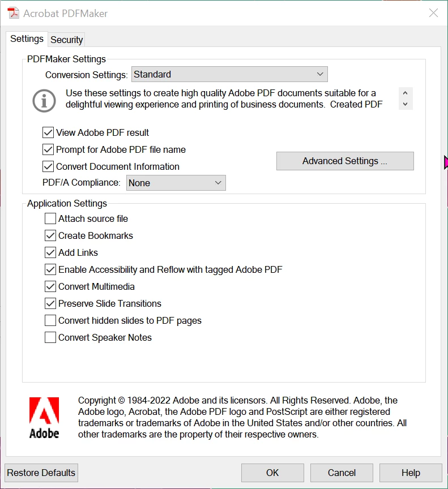Click the PDF/A Compliance label
This screenshot has height=489, width=448.
click(82, 182)
